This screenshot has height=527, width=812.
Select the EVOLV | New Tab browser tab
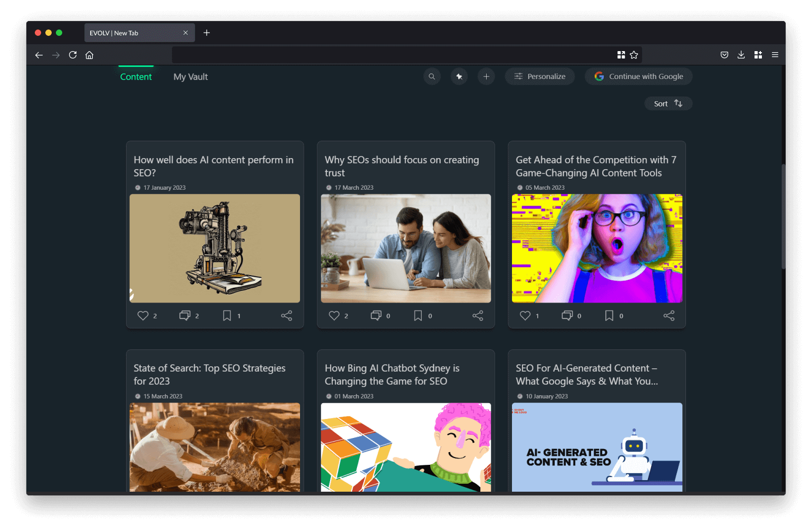(140, 33)
